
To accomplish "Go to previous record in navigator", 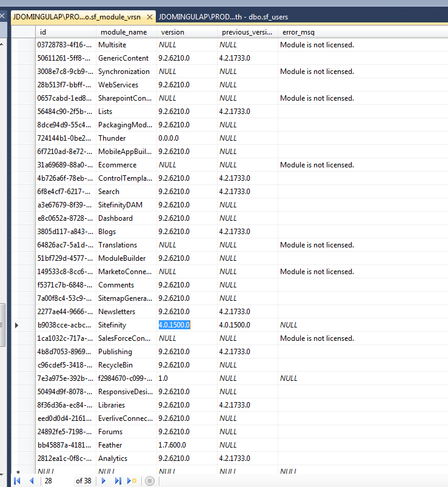I will click(32, 481).
